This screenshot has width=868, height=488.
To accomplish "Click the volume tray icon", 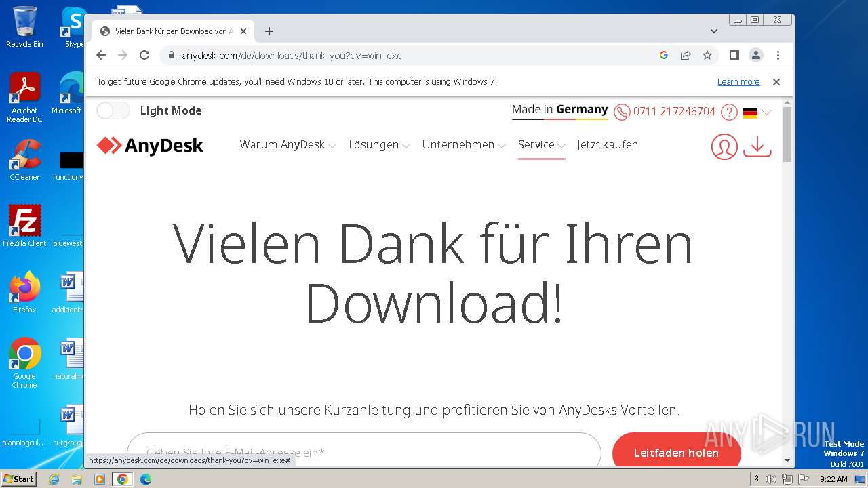I will pyautogui.click(x=771, y=479).
